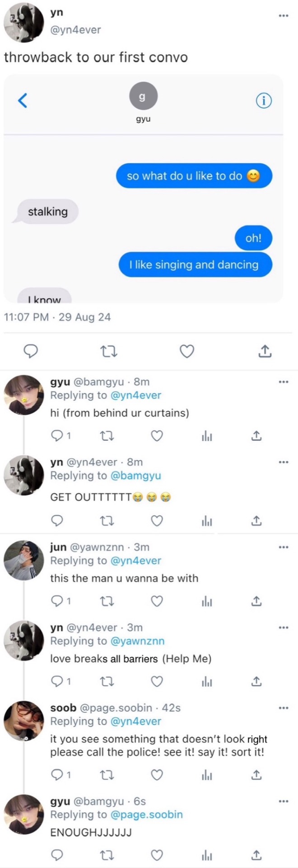This screenshot has height=868, width=298.
Task: Like the main throwback tweet
Action: tap(187, 351)
